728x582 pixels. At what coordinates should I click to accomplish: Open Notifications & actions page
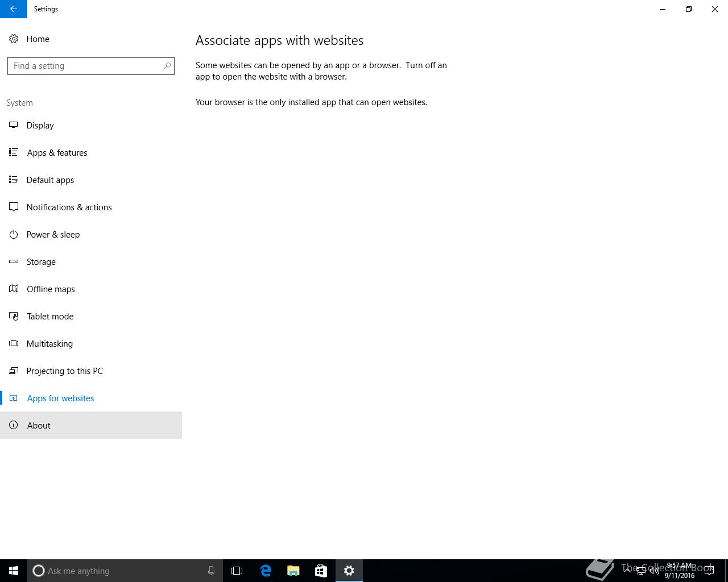[91, 207]
